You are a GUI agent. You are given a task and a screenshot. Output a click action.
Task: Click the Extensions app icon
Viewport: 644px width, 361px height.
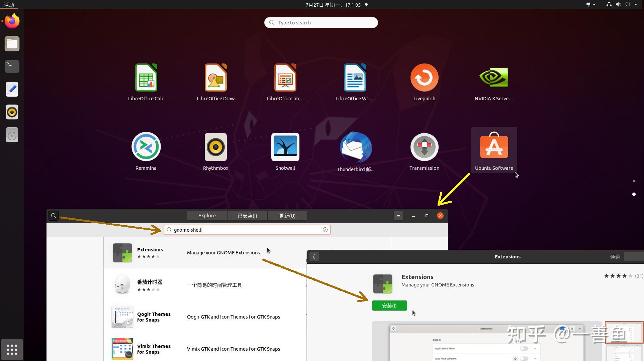click(x=122, y=252)
